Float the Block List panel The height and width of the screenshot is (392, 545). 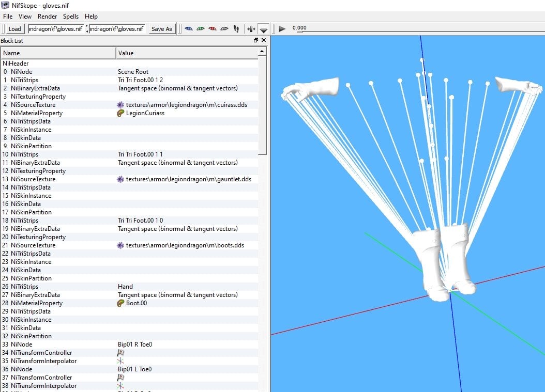pos(256,40)
